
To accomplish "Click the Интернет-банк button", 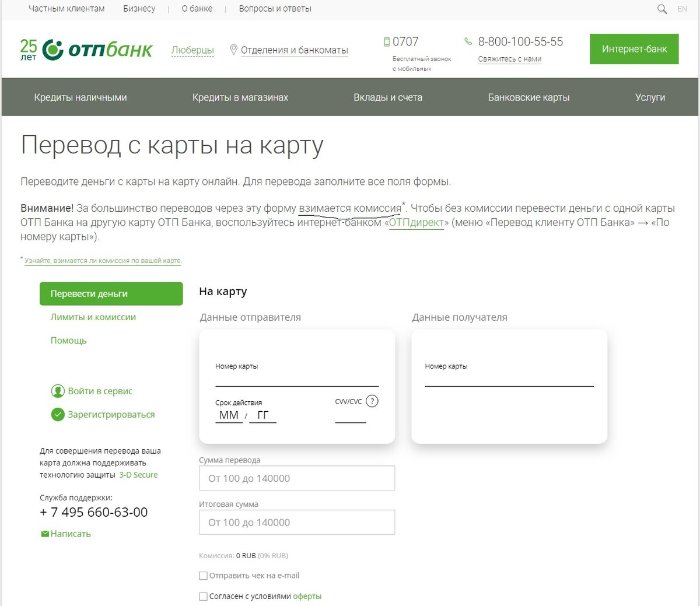I will coord(634,49).
